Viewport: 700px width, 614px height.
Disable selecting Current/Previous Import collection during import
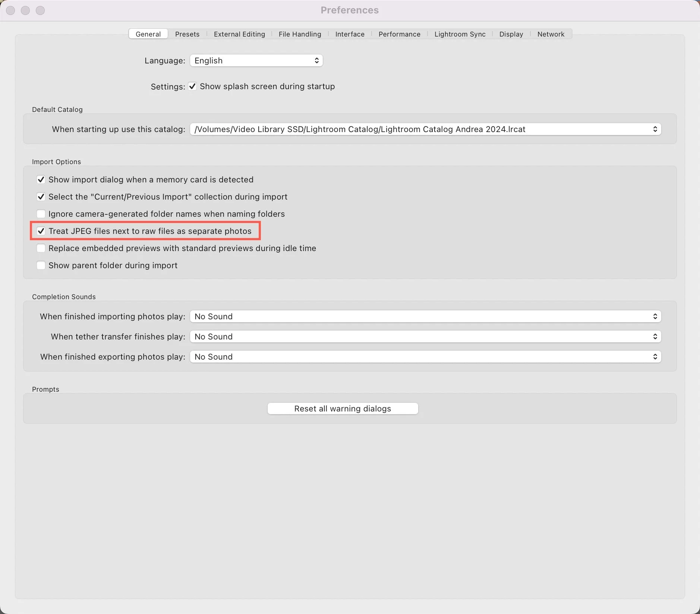click(x=41, y=197)
